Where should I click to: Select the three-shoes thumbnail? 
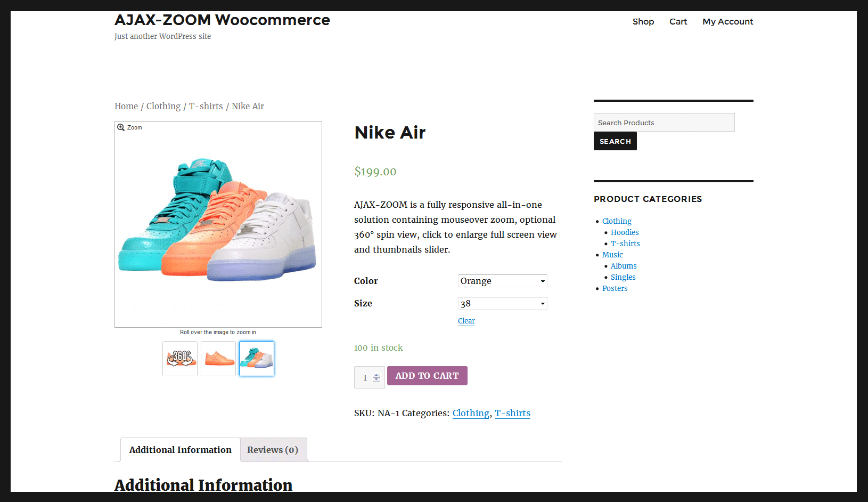(257, 359)
